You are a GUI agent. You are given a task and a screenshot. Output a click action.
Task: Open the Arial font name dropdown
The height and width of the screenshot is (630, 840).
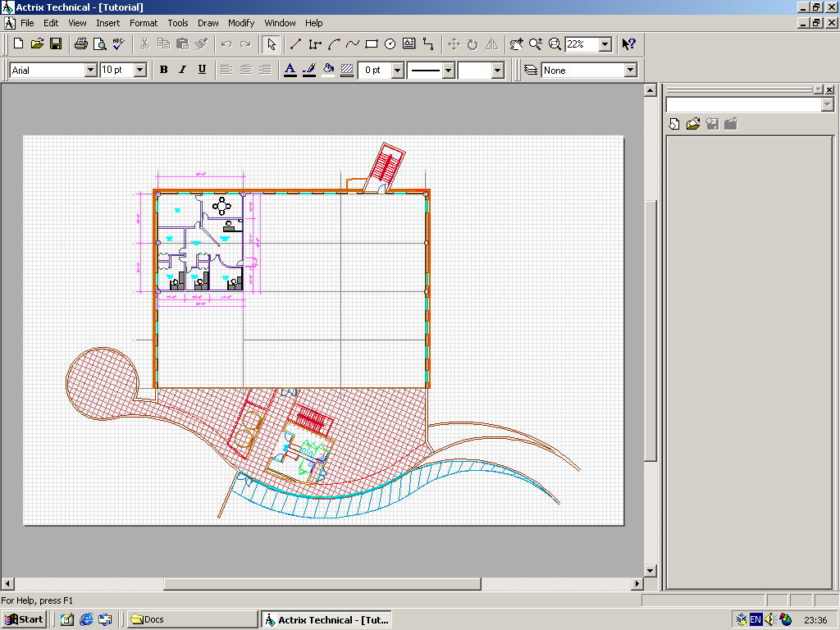point(90,71)
